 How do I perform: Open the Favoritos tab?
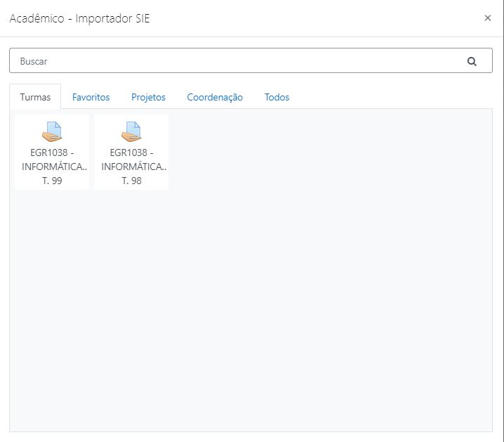[91, 97]
